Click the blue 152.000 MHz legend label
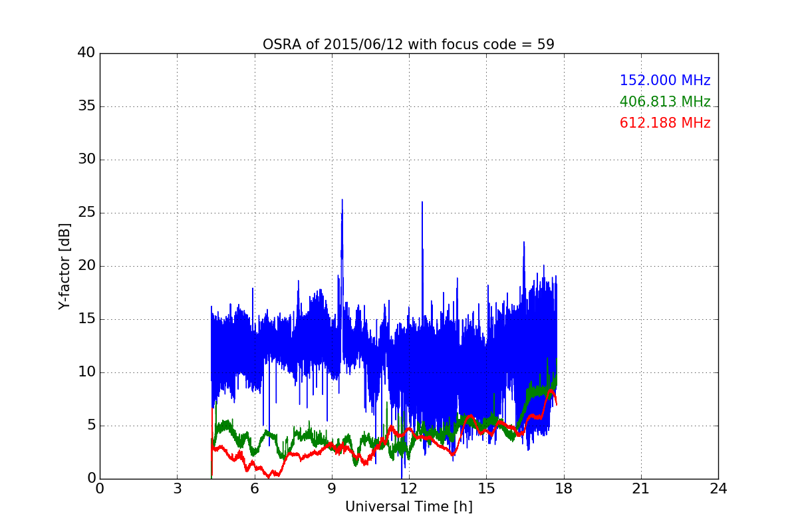Image resolution: width=798 pixels, height=532 pixels. [x=665, y=80]
